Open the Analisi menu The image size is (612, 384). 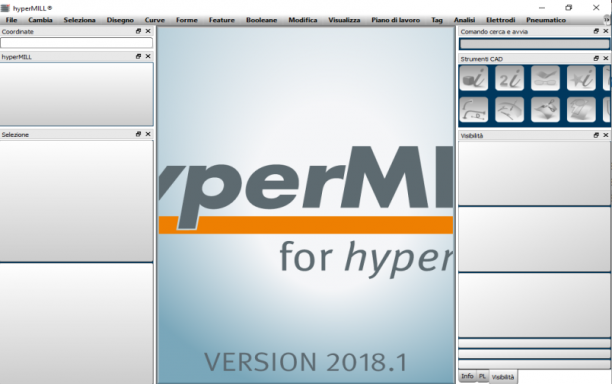pyautogui.click(x=464, y=20)
